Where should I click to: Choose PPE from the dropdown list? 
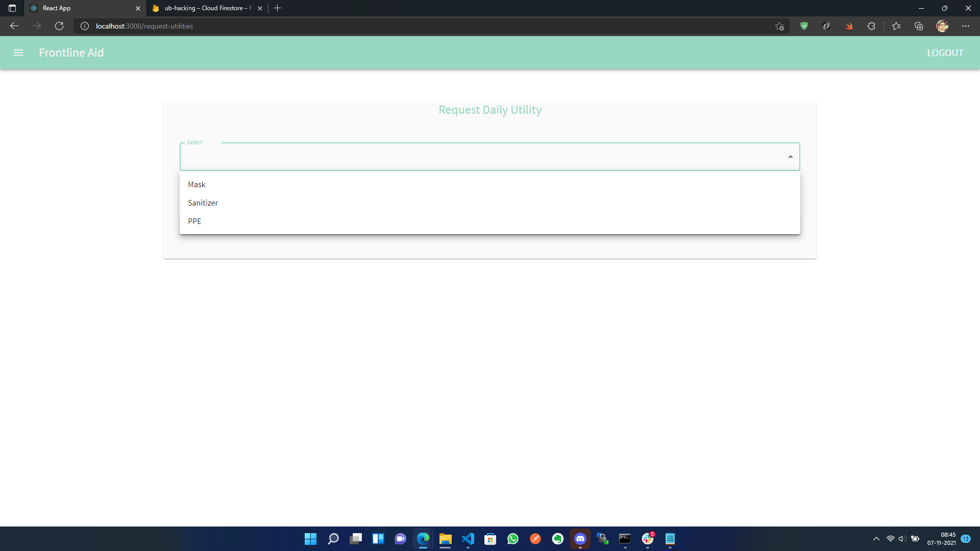tap(194, 221)
